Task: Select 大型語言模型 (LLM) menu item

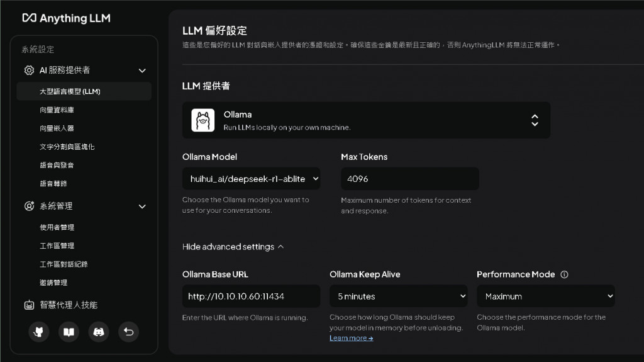Action: (x=84, y=91)
